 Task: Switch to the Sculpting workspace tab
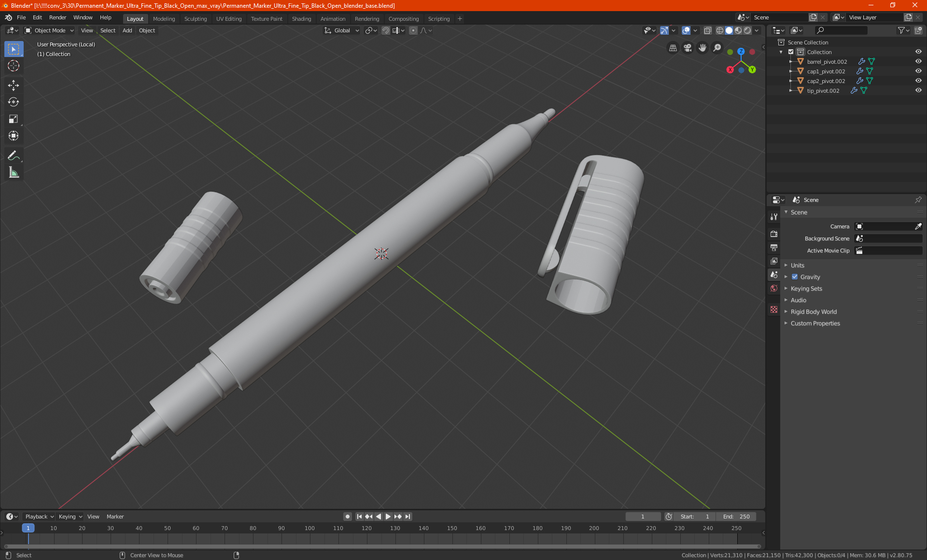(196, 19)
